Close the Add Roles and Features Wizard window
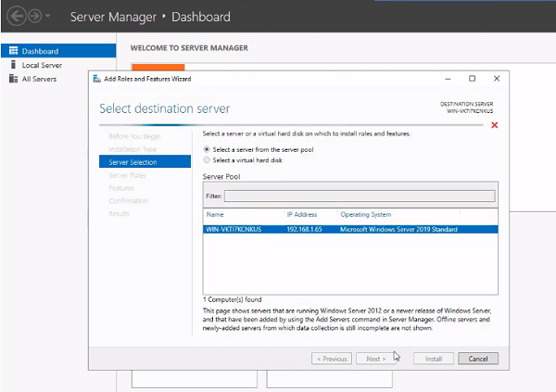The image size is (556, 392). 497,79
